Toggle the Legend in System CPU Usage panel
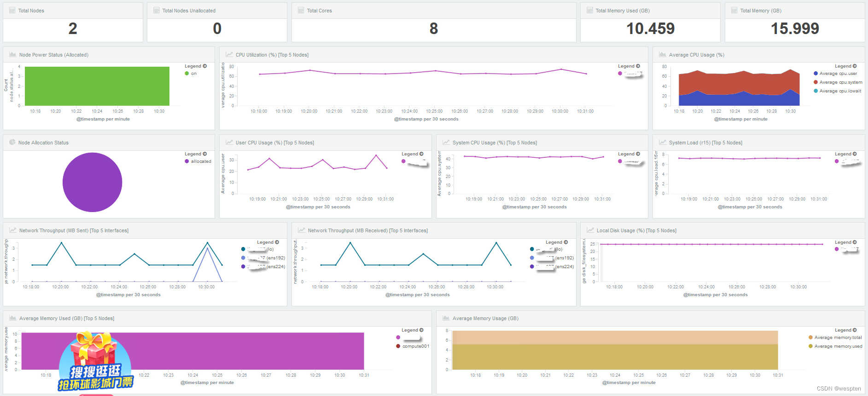The width and height of the screenshot is (868, 396). 629,154
